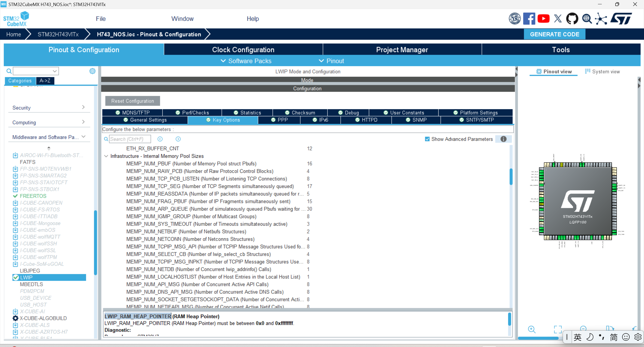The height and width of the screenshot is (347, 644).
Task: Open the ST Facebook page icon
Action: 529,19
